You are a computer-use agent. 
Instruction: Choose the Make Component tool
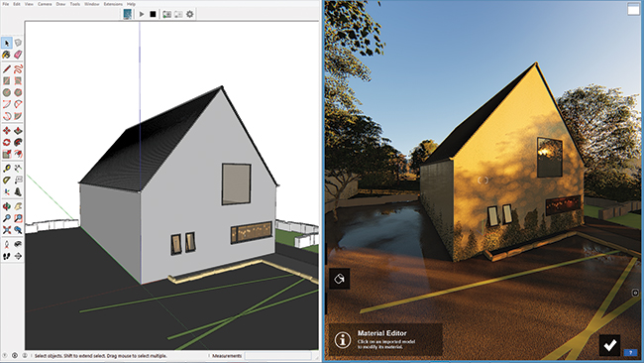tap(18, 43)
